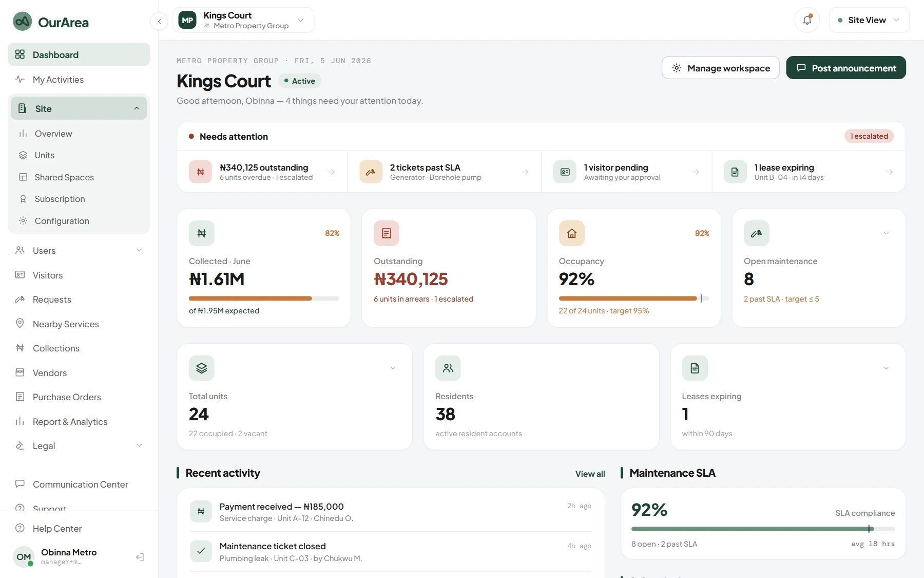This screenshot has height=578, width=924.
Task: Open Units under Site
Action: point(79,155)
